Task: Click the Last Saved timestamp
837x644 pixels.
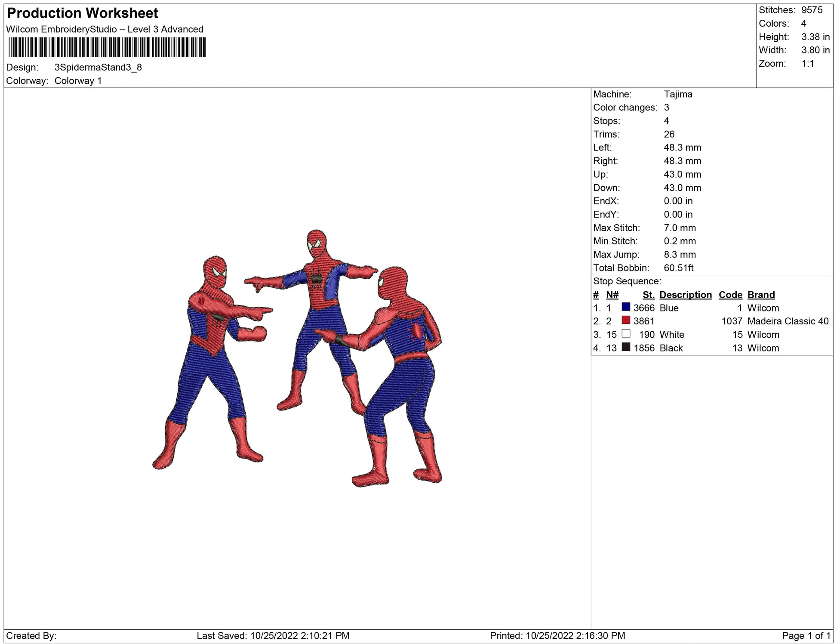Action: (273, 636)
